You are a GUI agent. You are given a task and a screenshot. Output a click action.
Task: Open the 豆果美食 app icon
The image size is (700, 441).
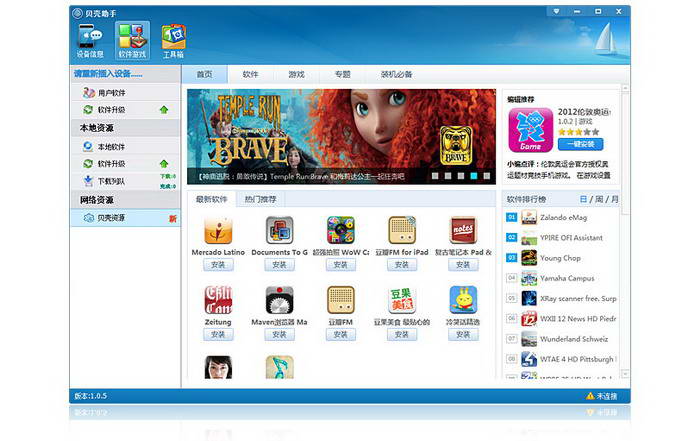(402, 300)
